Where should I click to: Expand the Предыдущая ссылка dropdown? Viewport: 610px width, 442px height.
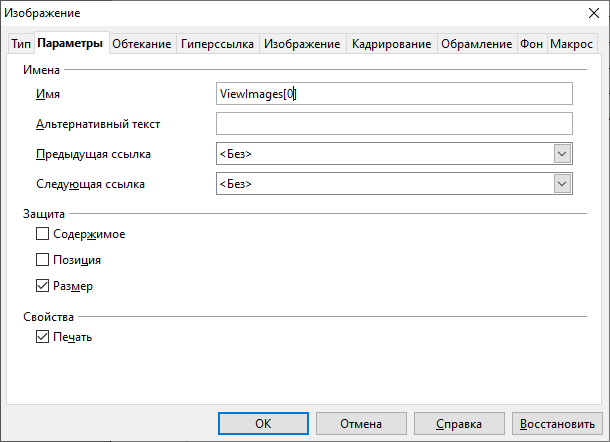pos(562,154)
